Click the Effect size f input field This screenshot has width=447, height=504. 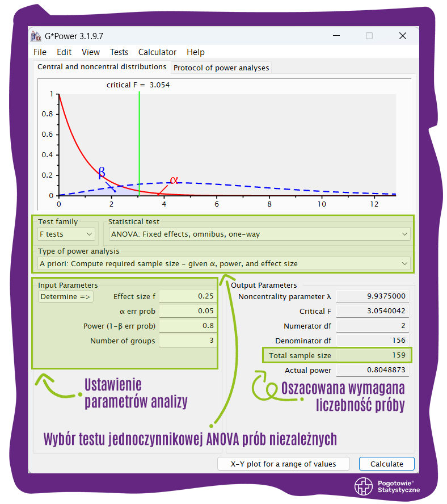point(188,296)
